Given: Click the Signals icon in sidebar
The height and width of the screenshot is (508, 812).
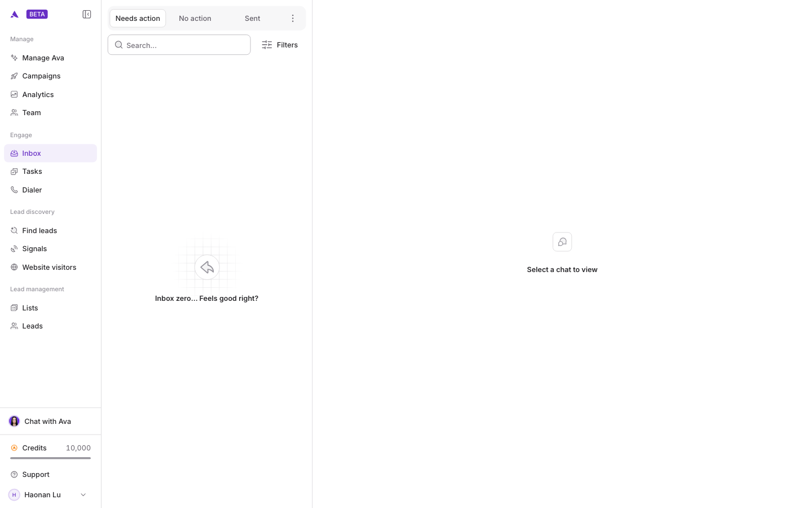Looking at the screenshot, I should pyautogui.click(x=14, y=249).
